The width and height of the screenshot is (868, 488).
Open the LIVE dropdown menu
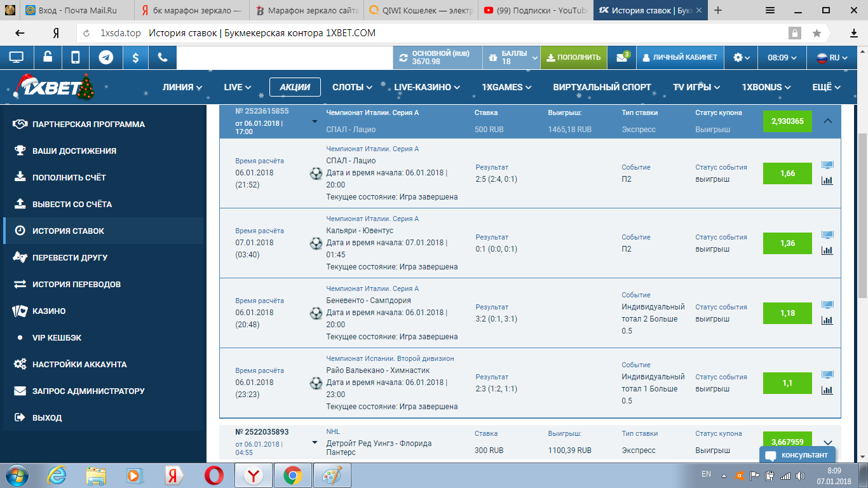[x=238, y=87]
